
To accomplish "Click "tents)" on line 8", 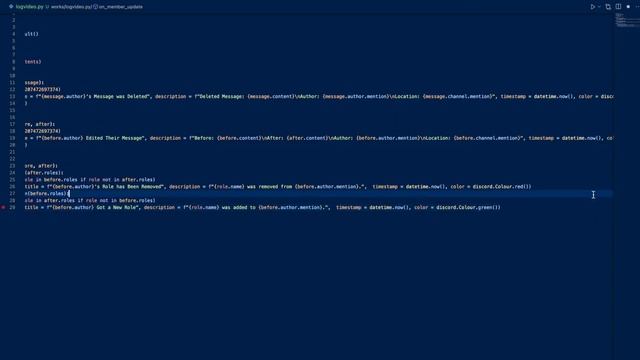I will pos(33,62).
